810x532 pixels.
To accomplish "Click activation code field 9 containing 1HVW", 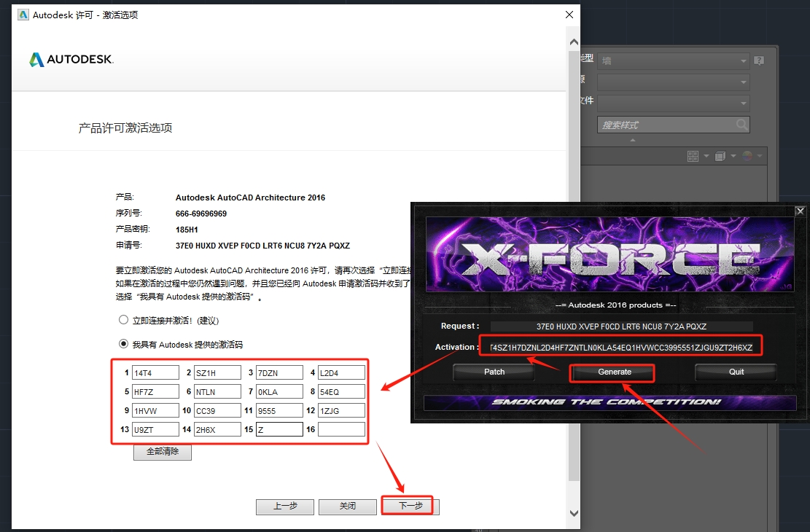I will pos(155,410).
